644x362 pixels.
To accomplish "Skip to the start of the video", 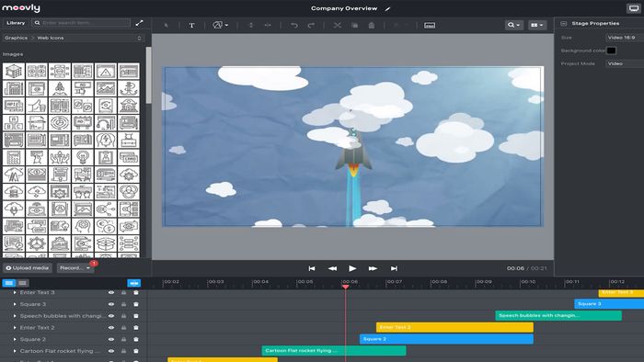I will click(312, 268).
